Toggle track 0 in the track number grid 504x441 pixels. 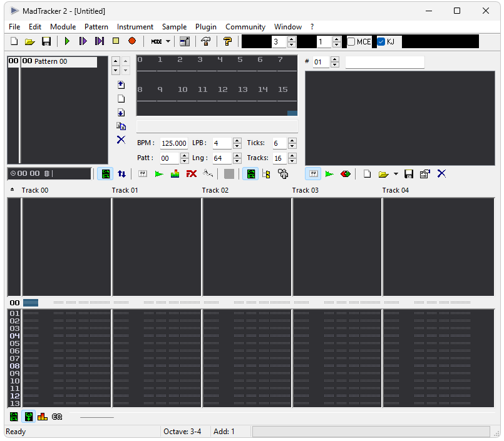click(x=140, y=59)
